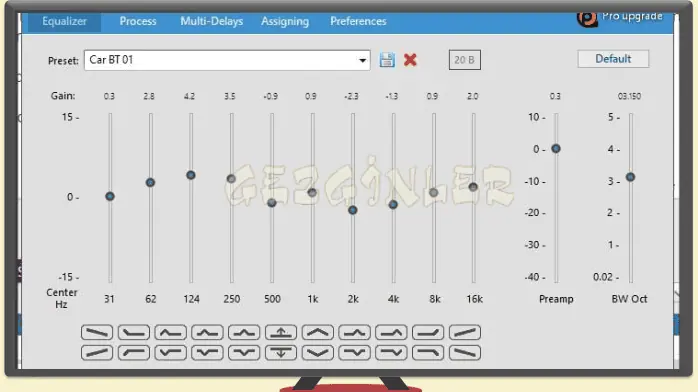
Task: Open the Process tab
Action: coord(138,21)
